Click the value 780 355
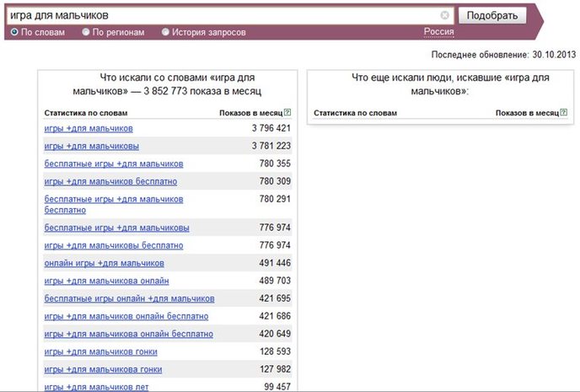The width and height of the screenshot is (580, 392). (x=275, y=164)
